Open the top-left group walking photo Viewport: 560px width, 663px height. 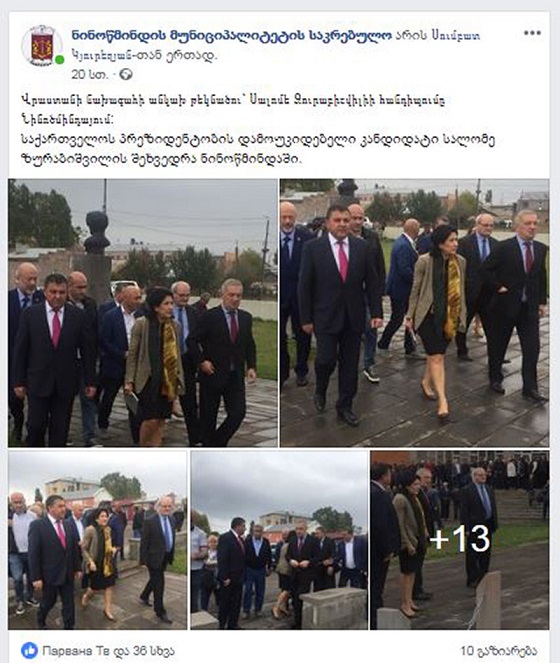(143, 313)
